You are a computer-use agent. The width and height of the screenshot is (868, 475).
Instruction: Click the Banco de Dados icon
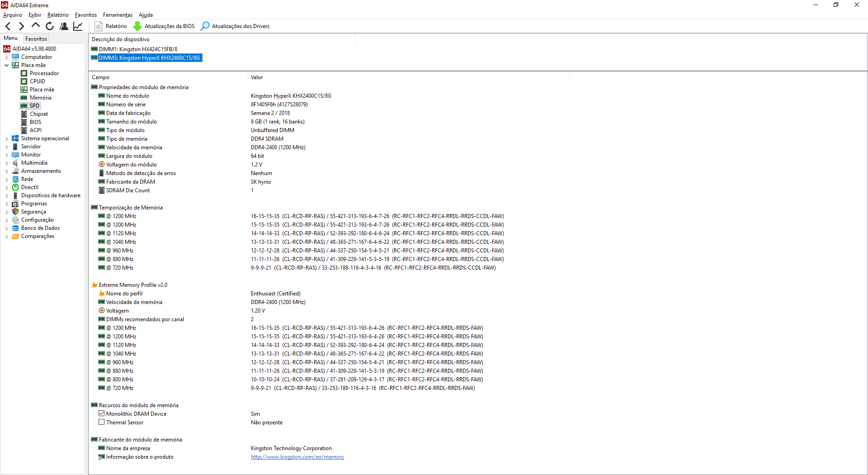point(15,228)
